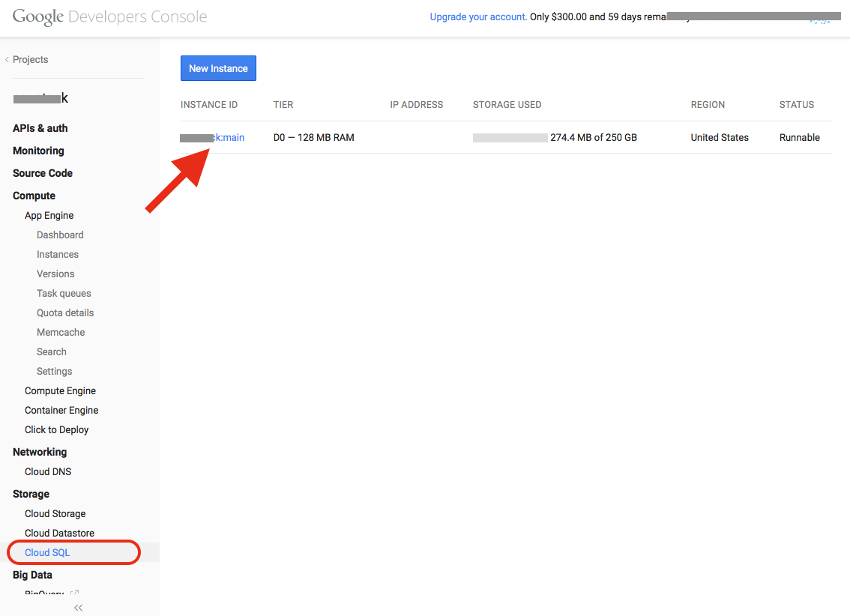Click the project name ending in k
850x616 pixels.
40,98
